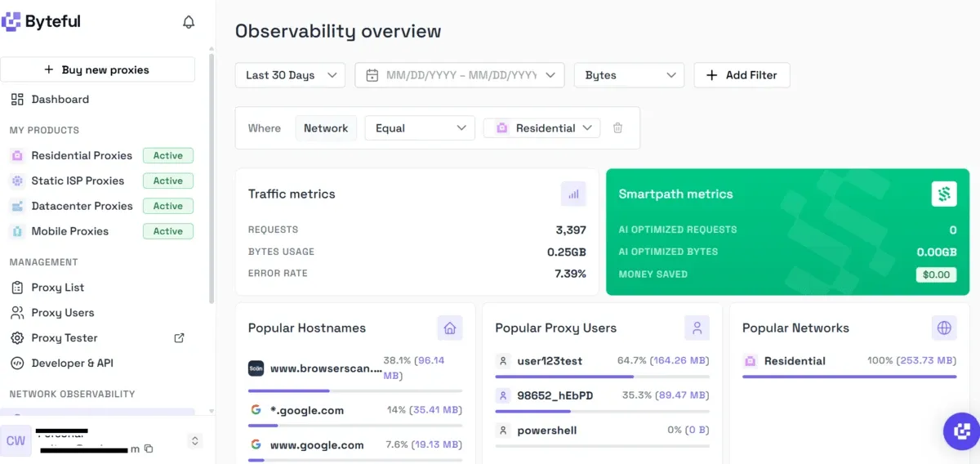980x464 pixels.
Task: Copy account email icon
Action: (149, 449)
